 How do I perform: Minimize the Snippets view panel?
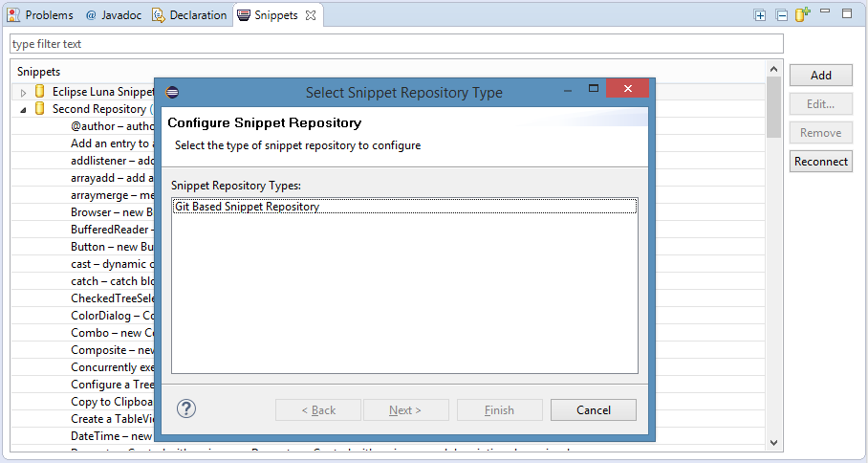click(828, 14)
